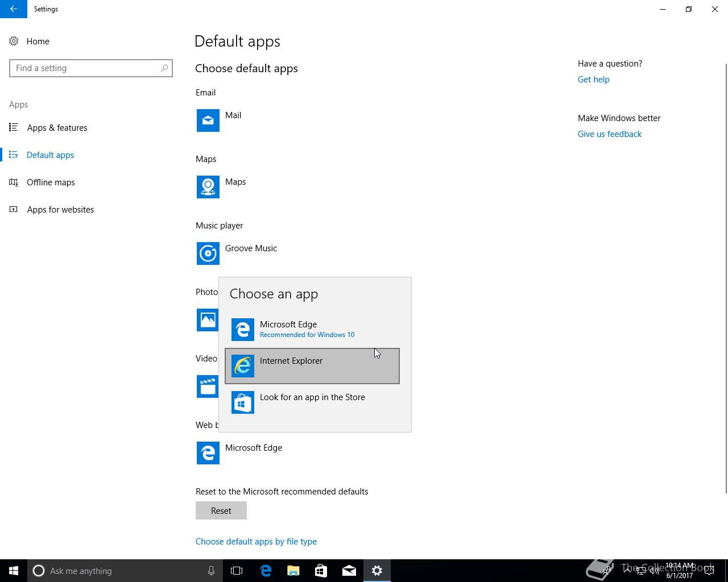This screenshot has width=728, height=582.
Task: Open the Windows Start menu
Action: pos(14,571)
